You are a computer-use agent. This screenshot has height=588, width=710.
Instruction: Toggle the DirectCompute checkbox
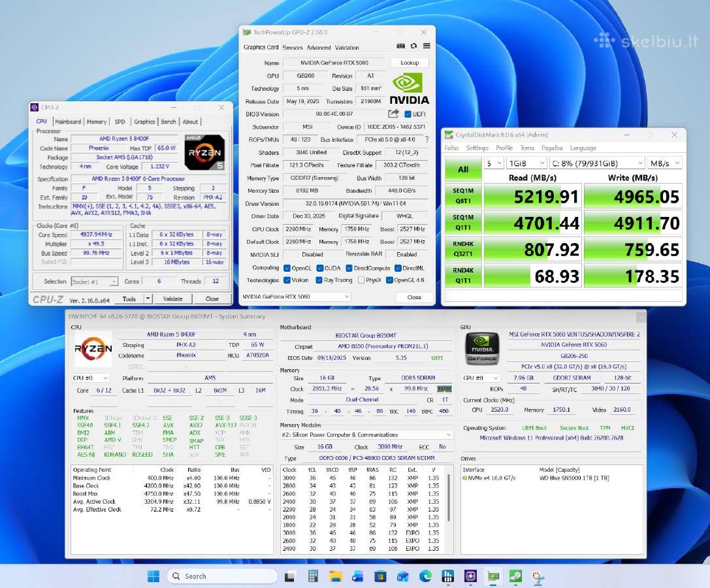click(349, 268)
